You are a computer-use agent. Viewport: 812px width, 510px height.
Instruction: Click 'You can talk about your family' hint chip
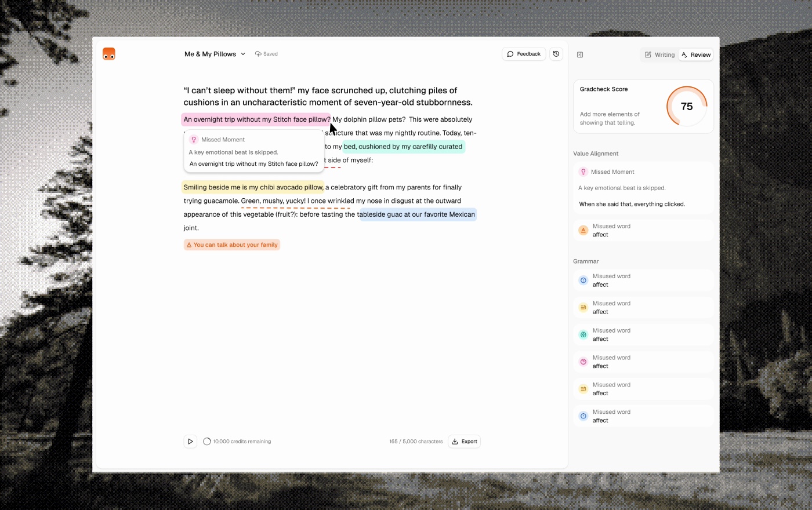coord(232,245)
